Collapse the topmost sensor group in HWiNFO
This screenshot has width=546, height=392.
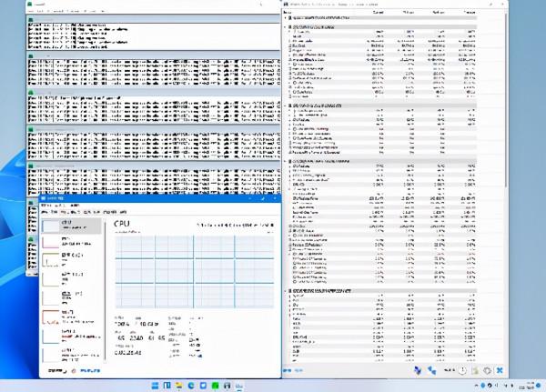[x=288, y=18]
